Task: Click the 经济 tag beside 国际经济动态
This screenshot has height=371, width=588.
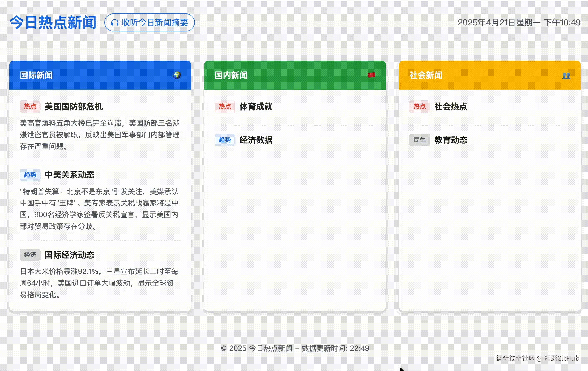Action: click(x=30, y=255)
